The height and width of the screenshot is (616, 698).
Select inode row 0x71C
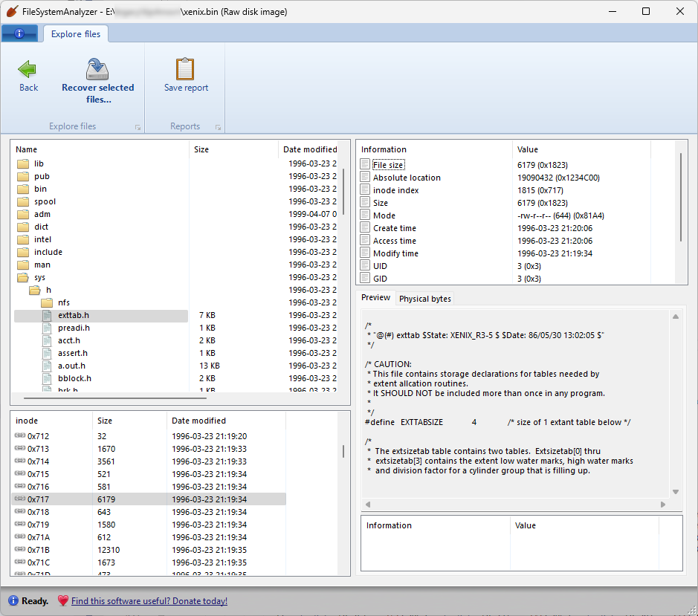click(149, 562)
